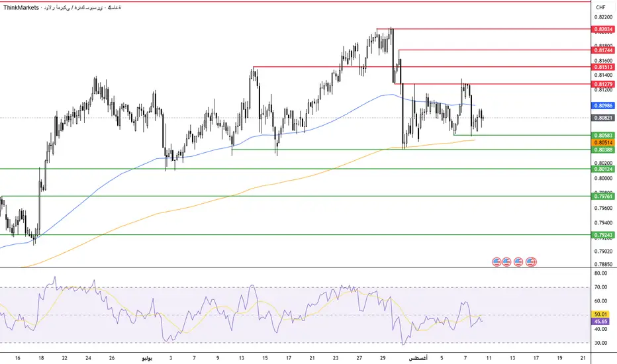Click the 80.00 RSI axis tick
Image resolution: width=617 pixels, height=364 pixels.
600,273
